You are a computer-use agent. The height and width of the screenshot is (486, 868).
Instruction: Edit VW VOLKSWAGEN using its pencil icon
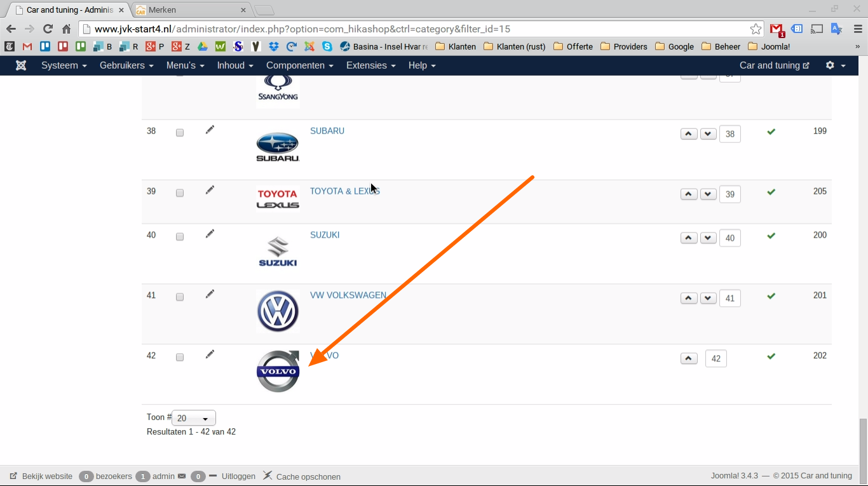tap(210, 294)
